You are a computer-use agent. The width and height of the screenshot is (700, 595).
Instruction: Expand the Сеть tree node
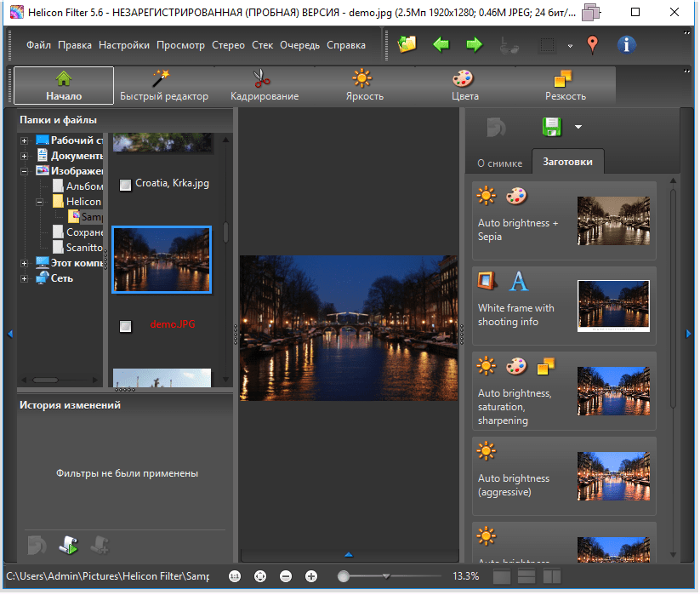click(24, 278)
